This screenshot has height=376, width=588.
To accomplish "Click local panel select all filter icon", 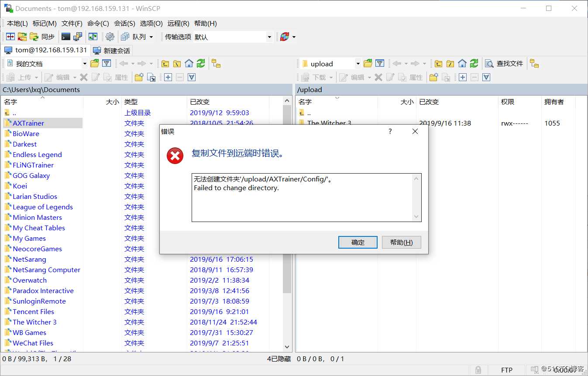I will [x=191, y=77].
